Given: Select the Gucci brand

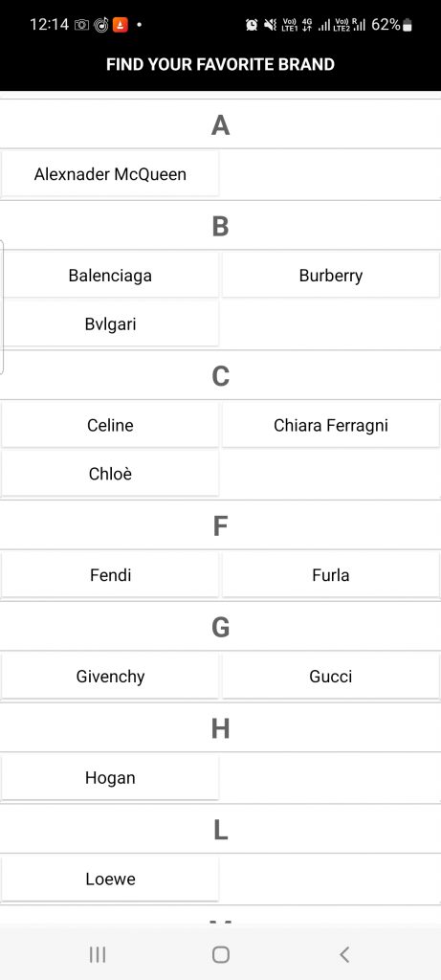Looking at the screenshot, I should (x=330, y=677).
